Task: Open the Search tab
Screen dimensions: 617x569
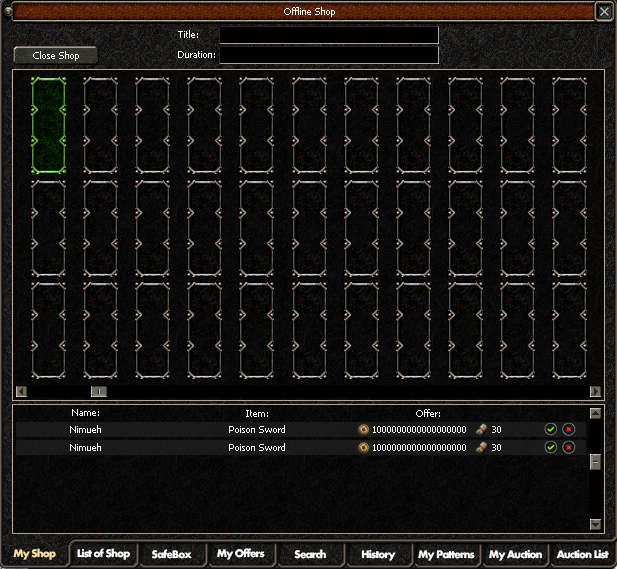Action: [310, 554]
